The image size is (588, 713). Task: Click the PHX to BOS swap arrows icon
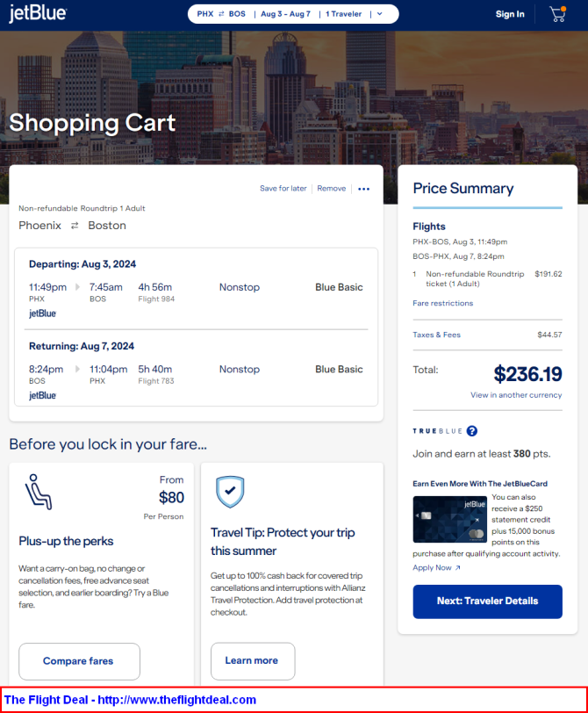point(221,14)
